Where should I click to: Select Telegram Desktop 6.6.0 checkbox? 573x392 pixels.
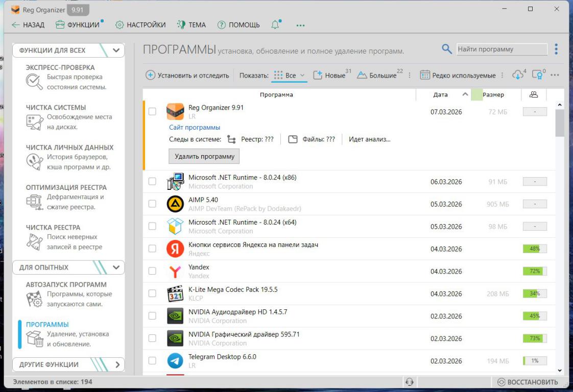[152, 361]
